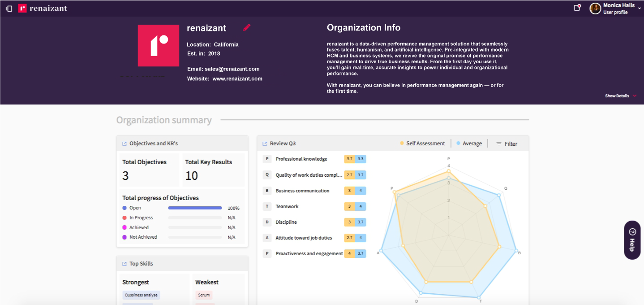Click Professional knowledge average score 3.3
Viewport: 644px width, 305px height.
(361, 159)
